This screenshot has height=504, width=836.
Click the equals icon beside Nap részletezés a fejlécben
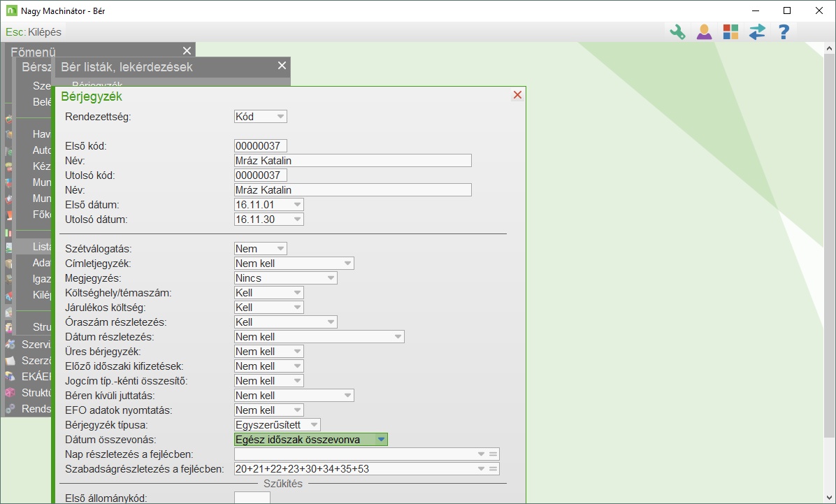click(493, 454)
